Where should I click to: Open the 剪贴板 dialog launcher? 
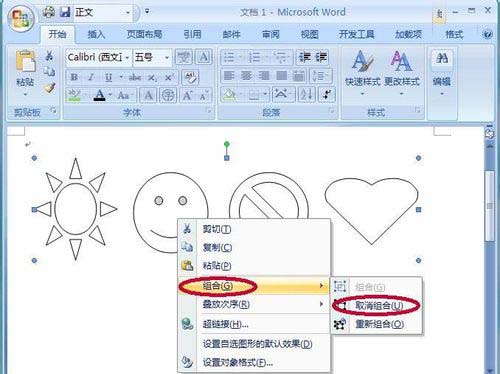[x=53, y=110]
